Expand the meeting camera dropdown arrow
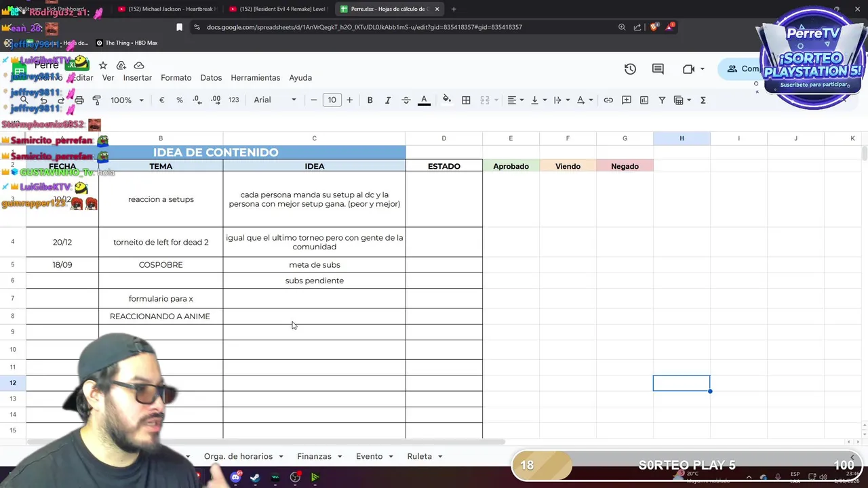 [702, 68]
